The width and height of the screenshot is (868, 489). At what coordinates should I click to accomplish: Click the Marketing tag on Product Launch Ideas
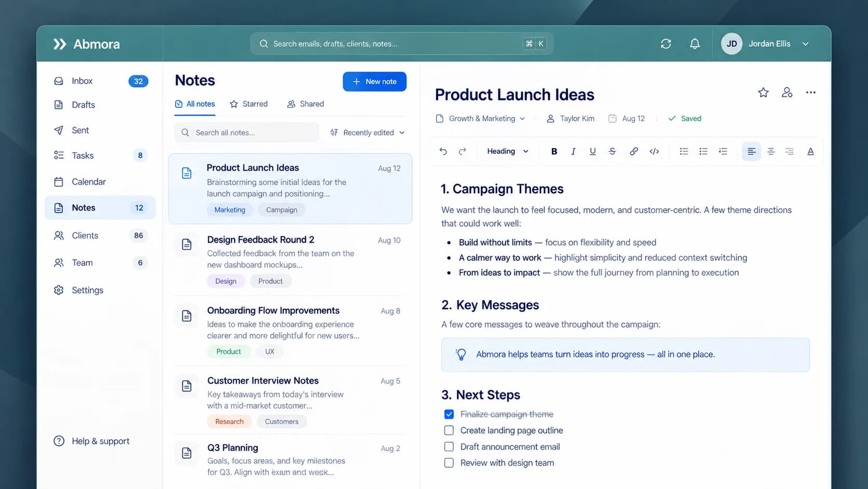point(229,210)
